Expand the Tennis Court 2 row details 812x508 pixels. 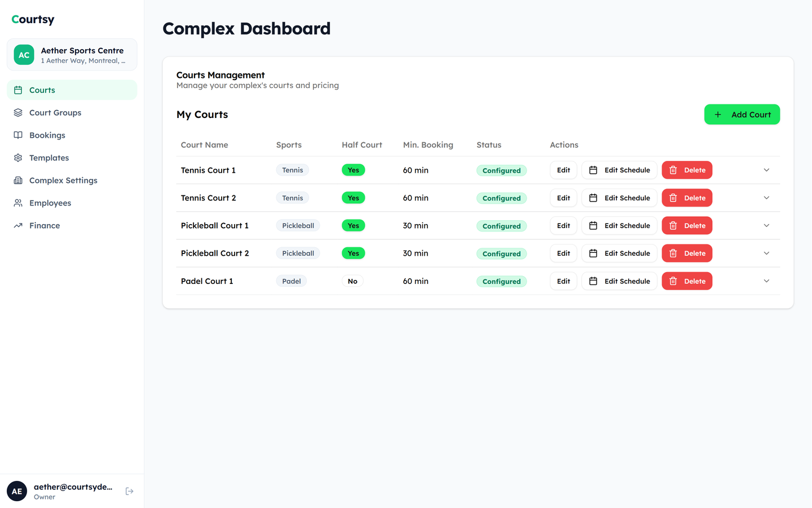(766, 198)
